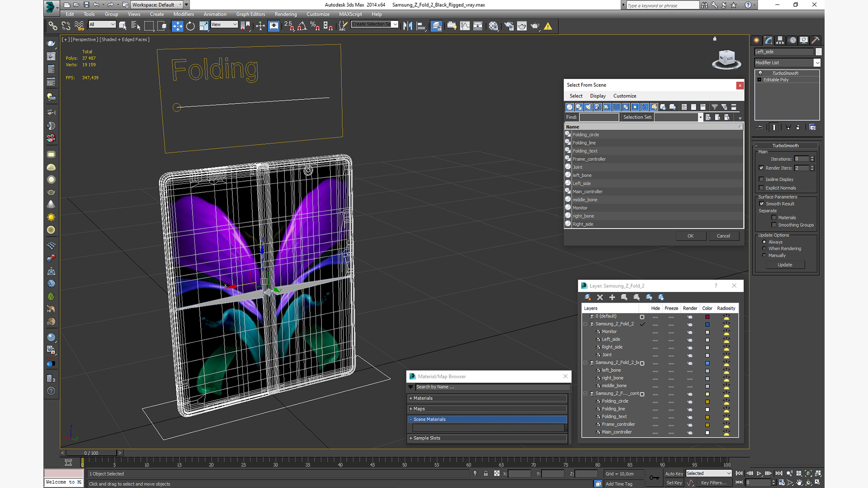The height and width of the screenshot is (488, 868).
Task: Open Select by Name tool
Action: pos(135,26)
